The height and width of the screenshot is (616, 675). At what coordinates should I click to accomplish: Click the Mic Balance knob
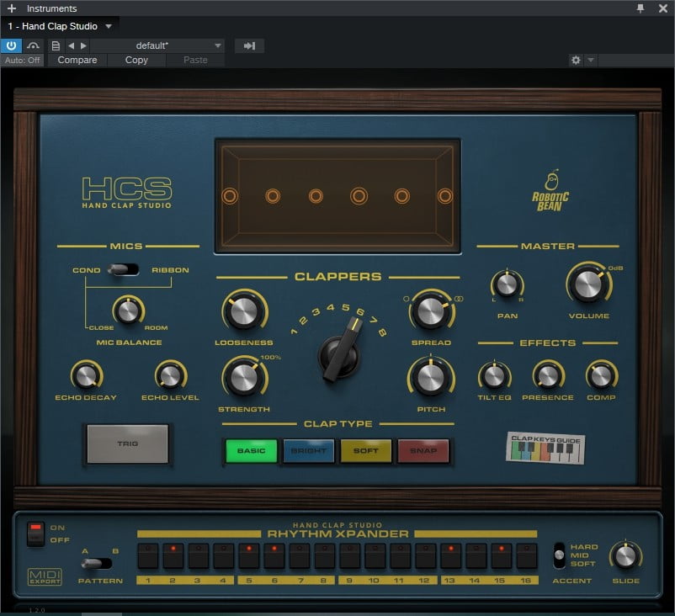(128, 311)
